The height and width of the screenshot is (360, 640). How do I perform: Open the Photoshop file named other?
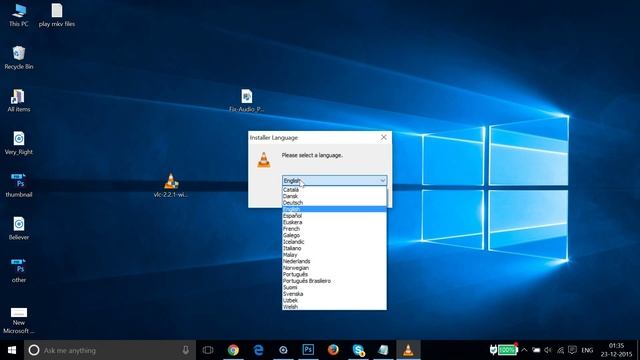click(19, 271)
